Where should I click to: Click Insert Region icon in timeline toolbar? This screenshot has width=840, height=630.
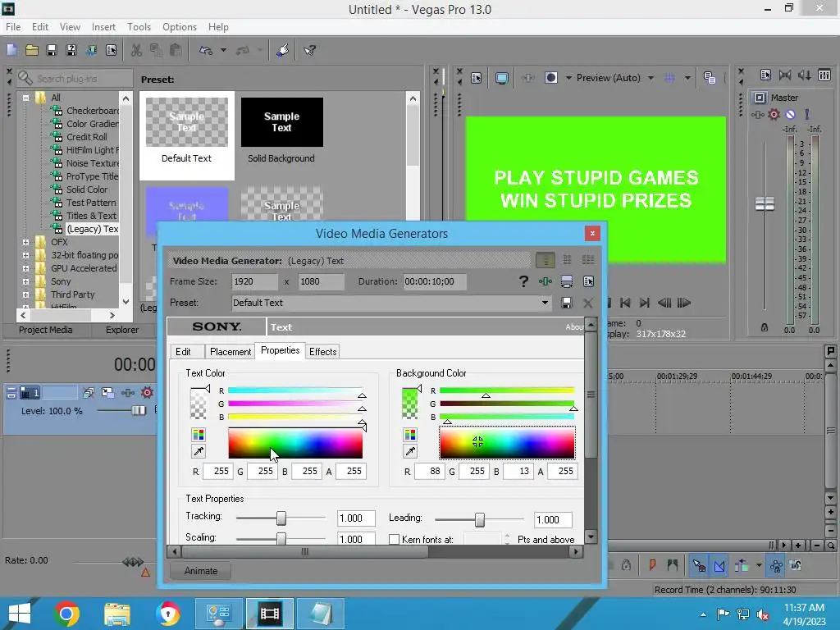click(x=673, y=565)
